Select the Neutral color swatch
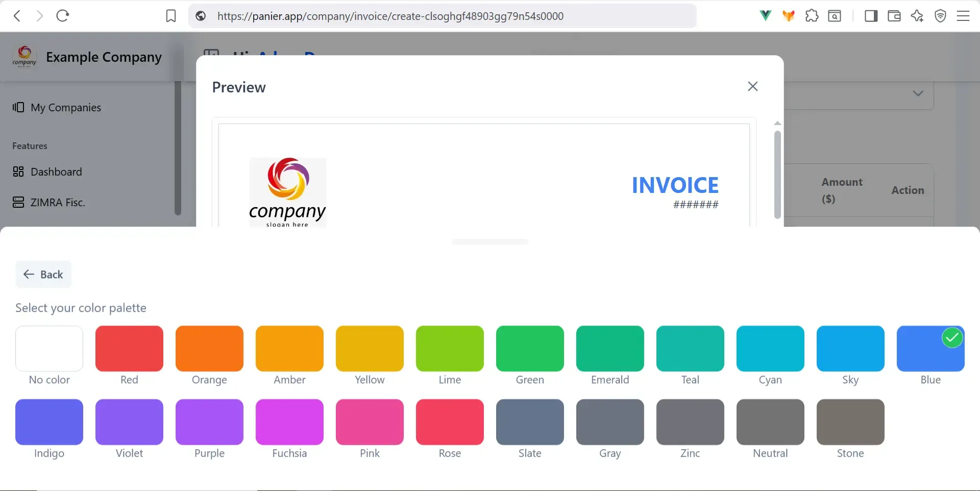The image size is (980, 491). (x=771, y=422)
